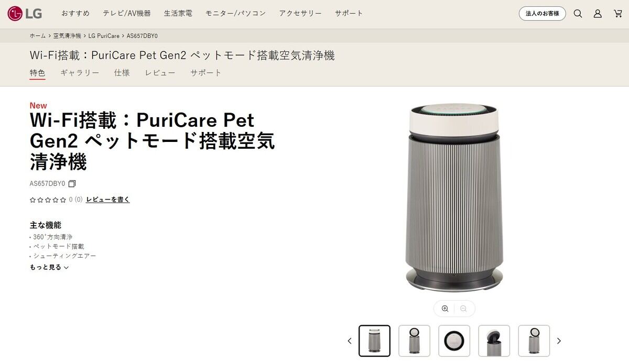Click the レビューを書く link
This screenshot has height=364, width=629.
coord(107,200)
